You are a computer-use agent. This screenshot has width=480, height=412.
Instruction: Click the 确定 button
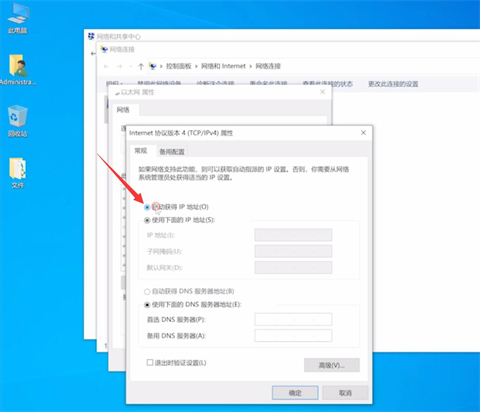click(x=295, y=393)
